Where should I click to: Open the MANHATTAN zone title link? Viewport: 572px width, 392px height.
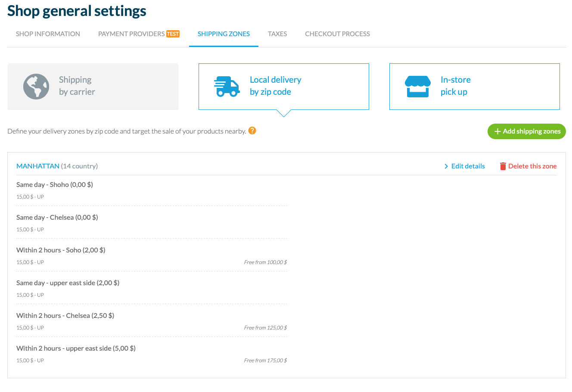coord(38,166)
